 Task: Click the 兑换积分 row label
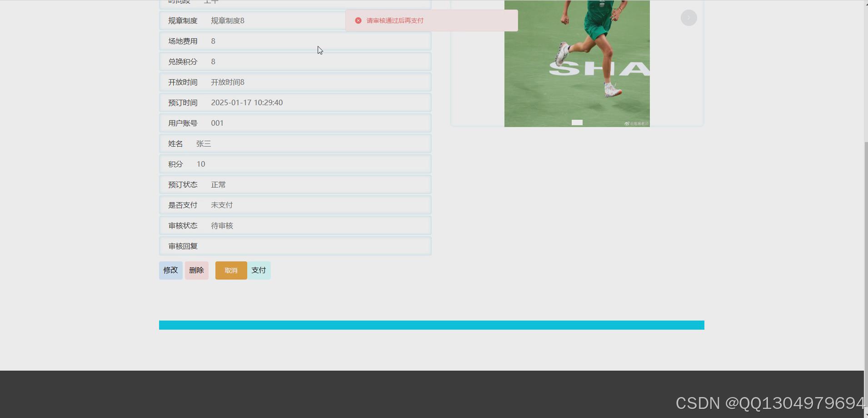(x=183, y=61)
